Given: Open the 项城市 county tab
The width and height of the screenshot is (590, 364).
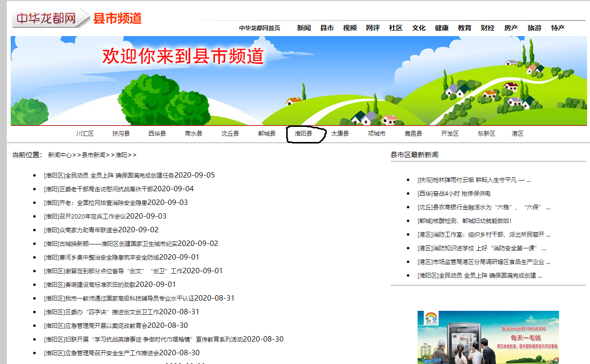Looking at the screenshot, I should (377, 134).
